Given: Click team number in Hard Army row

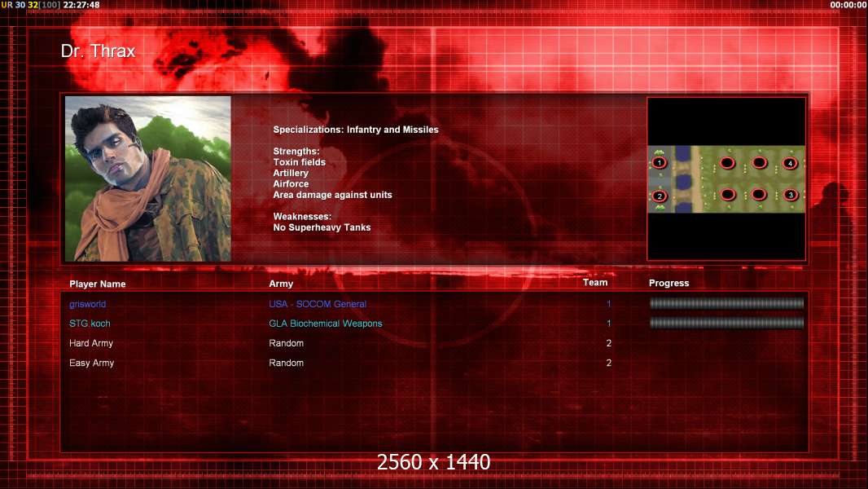Looking at the screenshot, I should click(x=608, y=343).
